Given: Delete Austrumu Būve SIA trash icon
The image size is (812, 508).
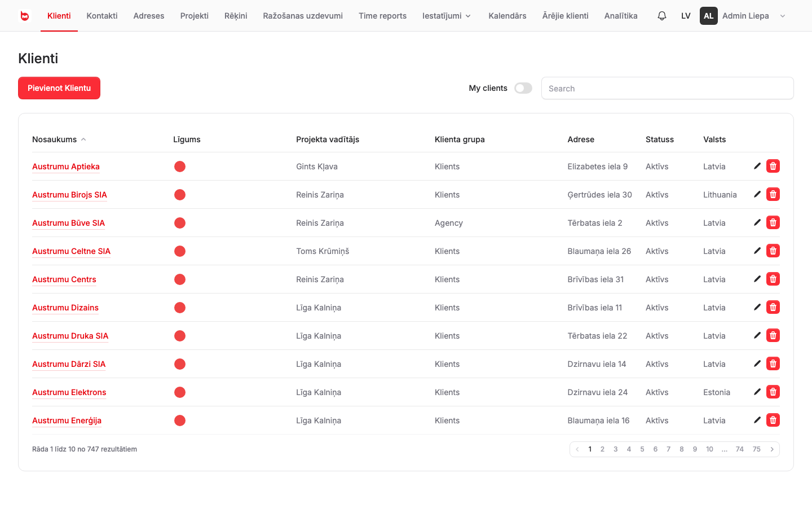Looking at the screenshot, I should tap(773, 222).
